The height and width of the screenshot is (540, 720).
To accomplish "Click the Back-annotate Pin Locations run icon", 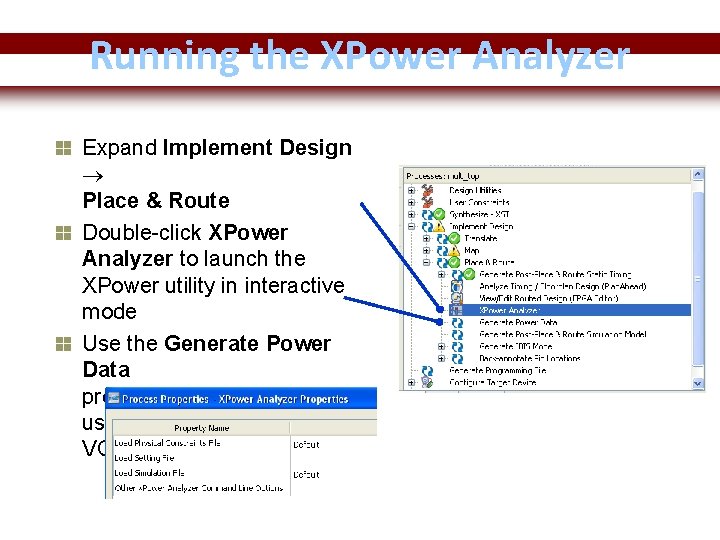I will (457, 358).
